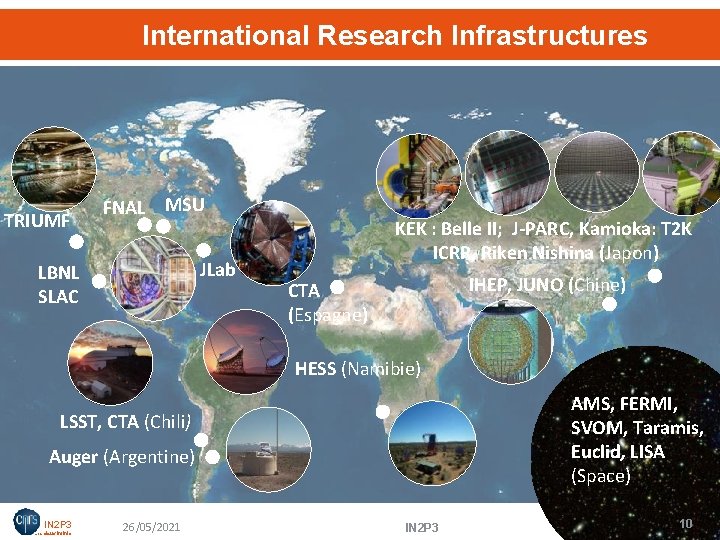Select the map dot beside CTA (Espagne)
Image resolution: width=720 pixels, height=540 pixels.
point(337,287)
